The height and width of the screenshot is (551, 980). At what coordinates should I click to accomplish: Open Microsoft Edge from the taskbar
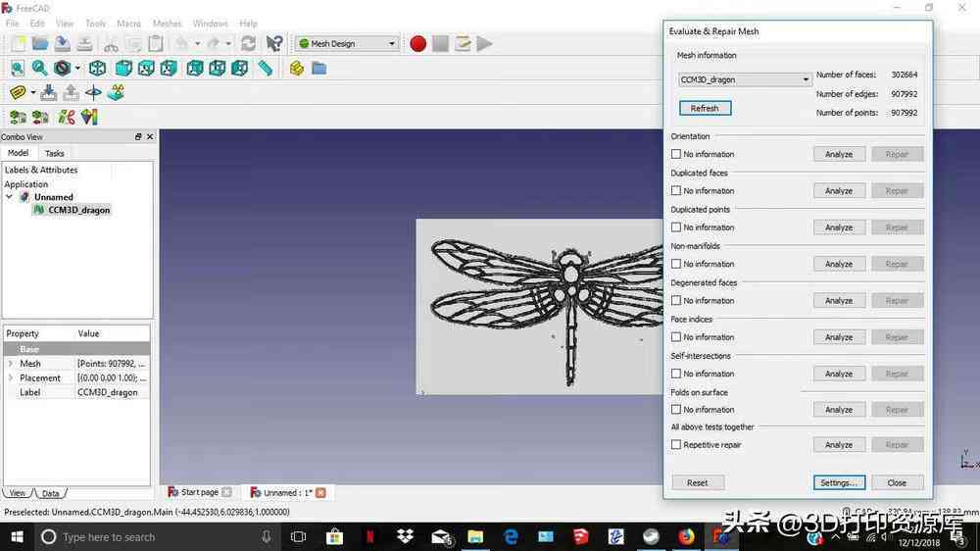click(x=511, y=536)
